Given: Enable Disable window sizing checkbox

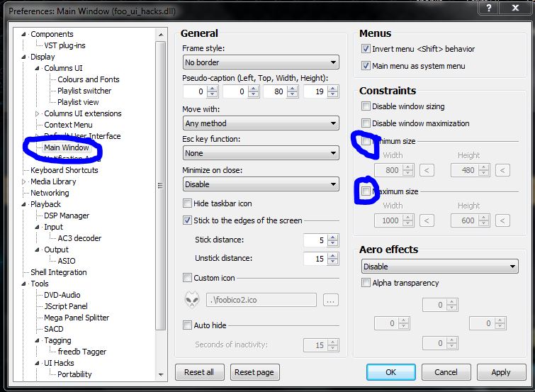Looking at the screenshot, I should (366, 106).
